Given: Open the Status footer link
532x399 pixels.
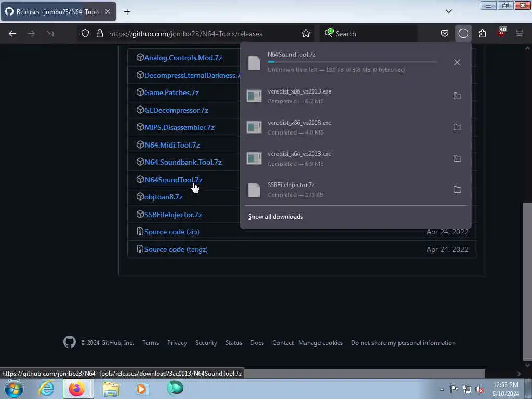Looking at the screenshot, I should (234, 343).
